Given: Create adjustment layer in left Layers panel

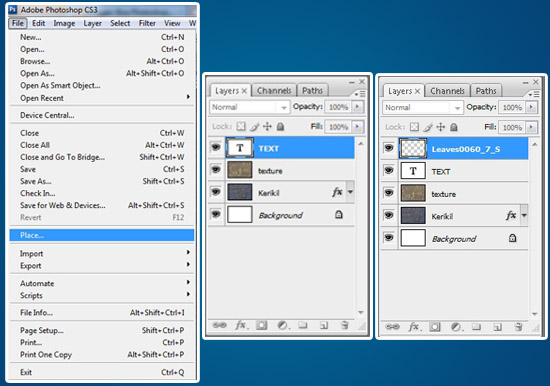Looking at the screenshot, I should [283, 325].
